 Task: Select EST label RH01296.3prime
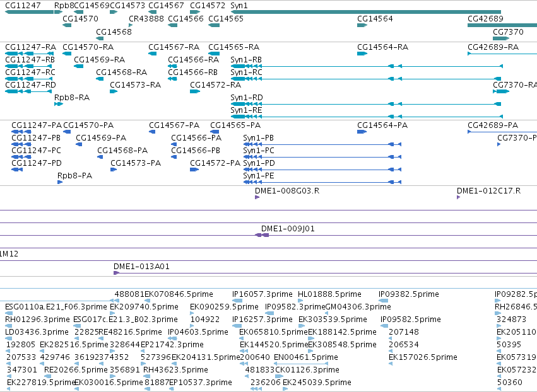37,320
